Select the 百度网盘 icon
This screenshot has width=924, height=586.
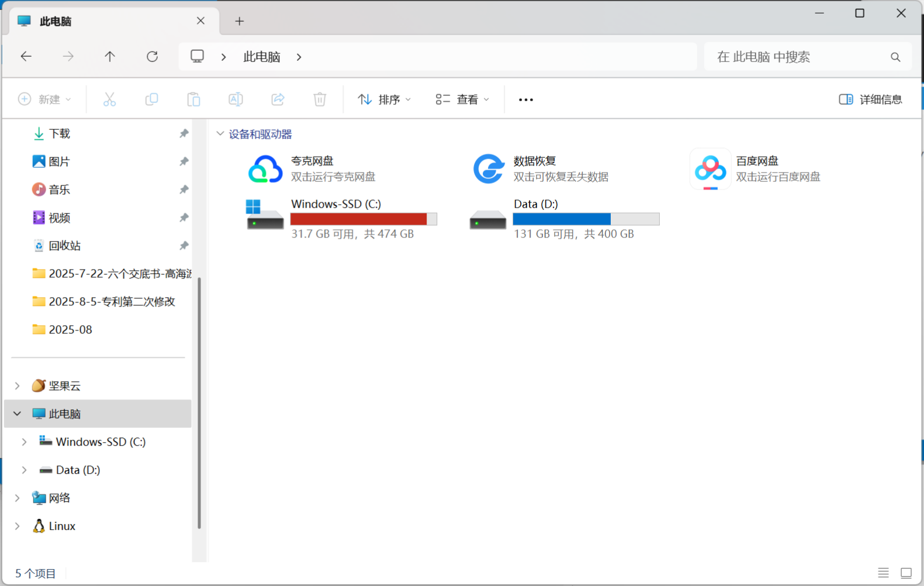point(710,170)
